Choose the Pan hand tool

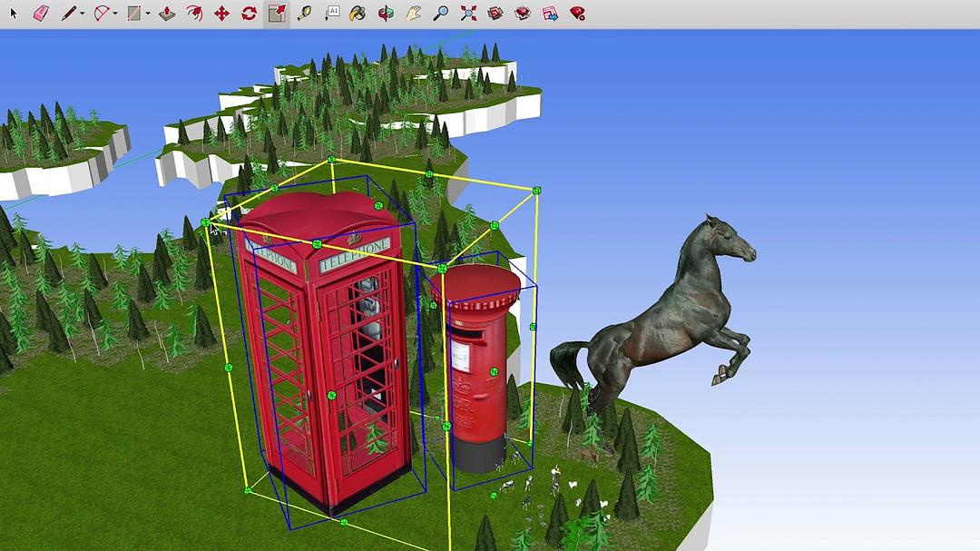pyautogui.click(x=413, y=14)
